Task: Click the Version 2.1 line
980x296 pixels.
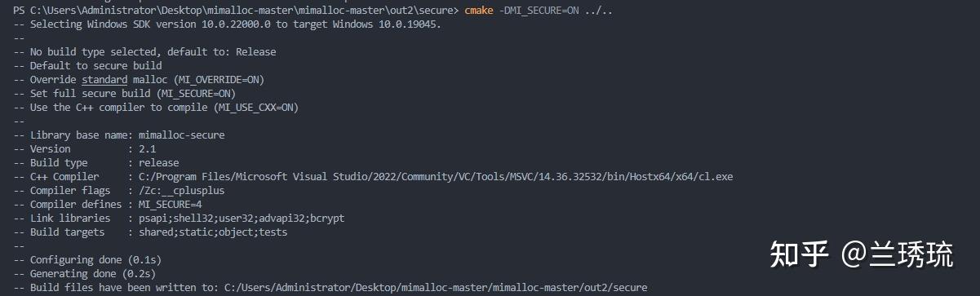Action: [85, 148]
